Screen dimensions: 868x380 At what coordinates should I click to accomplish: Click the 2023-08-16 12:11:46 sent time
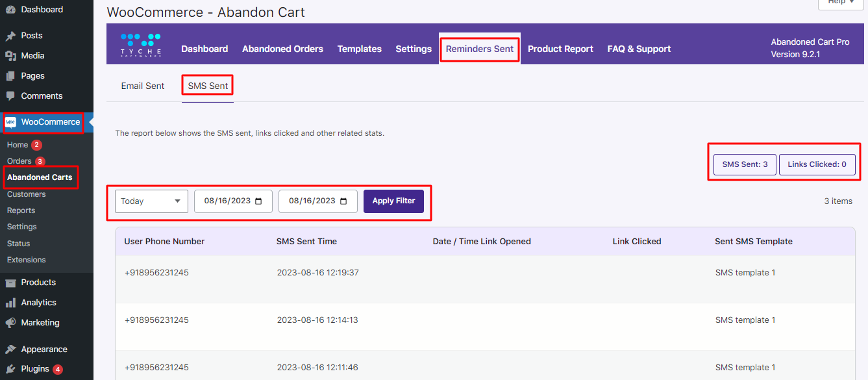(x=317, y=368)
